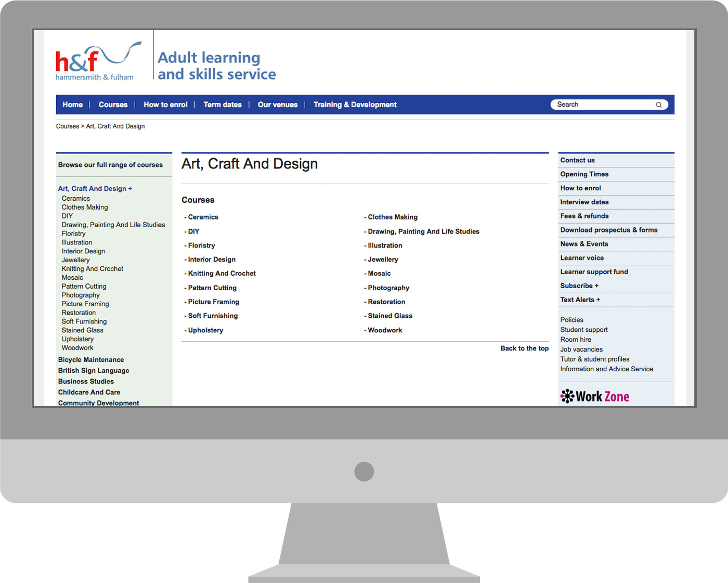Screen dimensions: 728x583
Task: Open the Opening Times link
Action: tap(584, 174)
